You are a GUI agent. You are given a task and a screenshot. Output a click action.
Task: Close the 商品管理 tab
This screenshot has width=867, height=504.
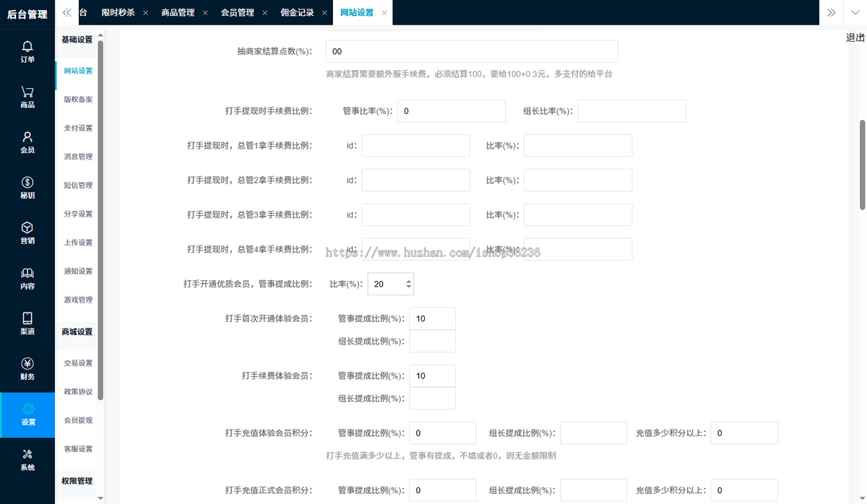pyautogui.click(x=204, y=13)
